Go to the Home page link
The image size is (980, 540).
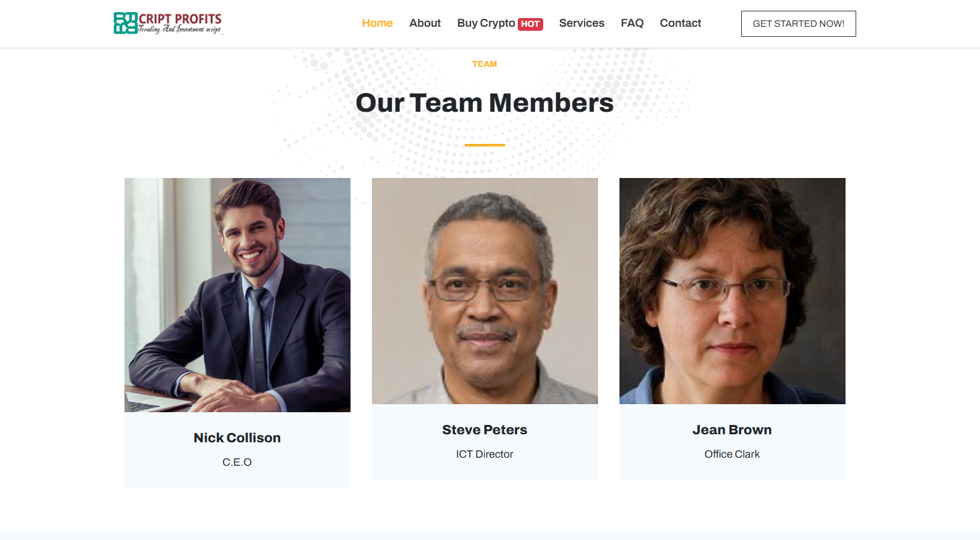pyautogui.click(x=377, y=23)
